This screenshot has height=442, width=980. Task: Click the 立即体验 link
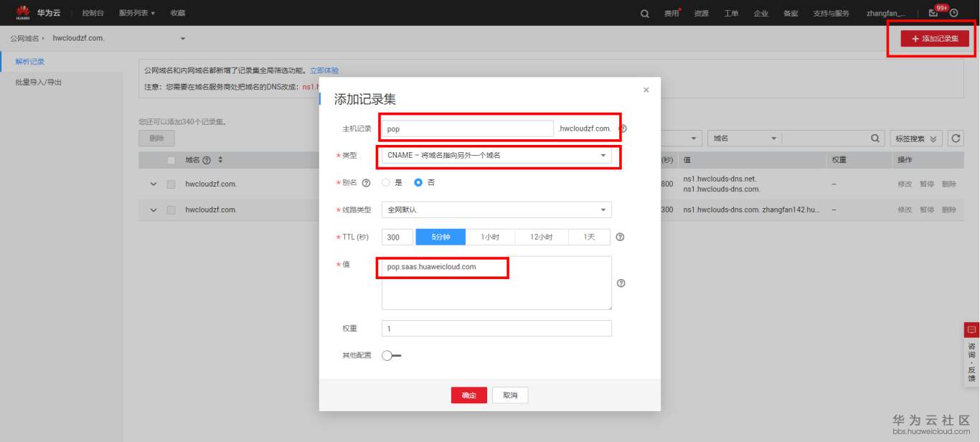(x=324, y=71)
